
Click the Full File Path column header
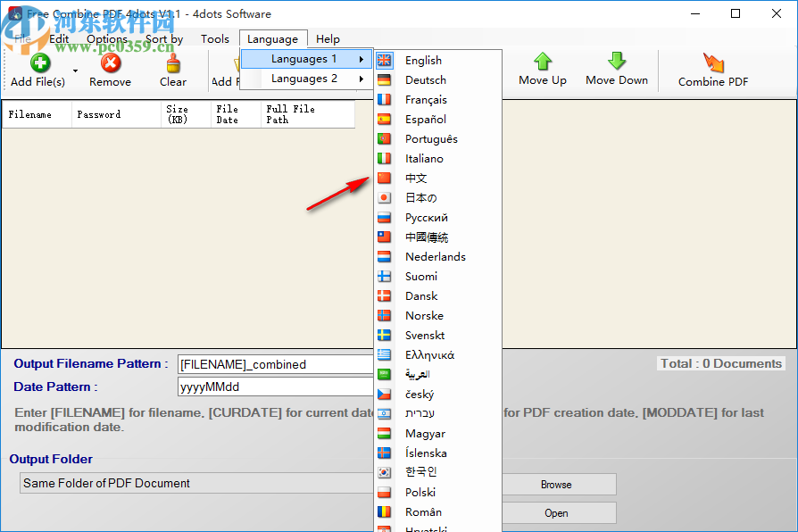coord(307,114)
